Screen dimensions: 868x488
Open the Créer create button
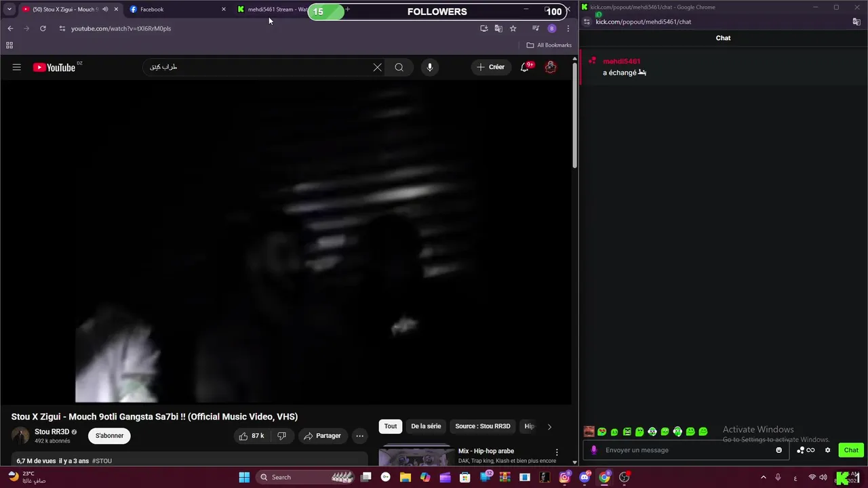[x=490, y=67]
